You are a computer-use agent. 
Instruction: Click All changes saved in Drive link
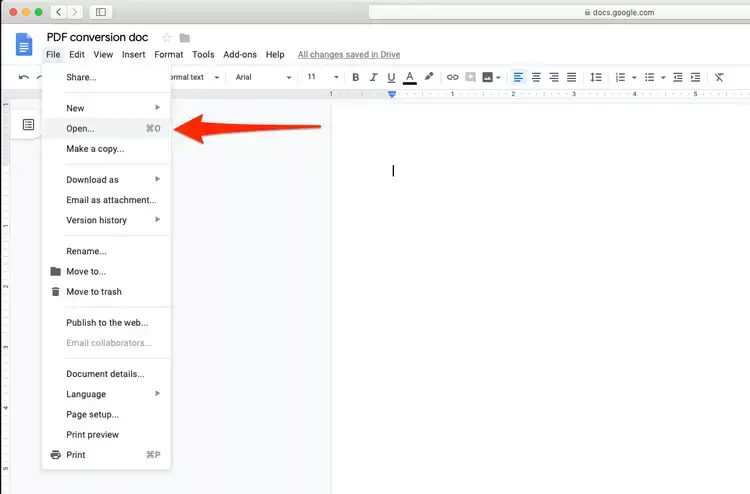(349, 55)
